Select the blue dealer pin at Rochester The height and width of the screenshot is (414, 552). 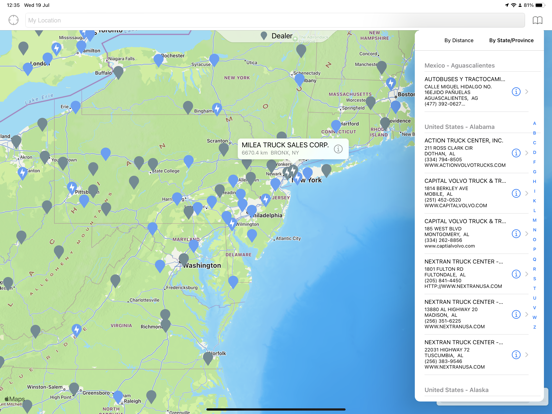coord(158,60)
